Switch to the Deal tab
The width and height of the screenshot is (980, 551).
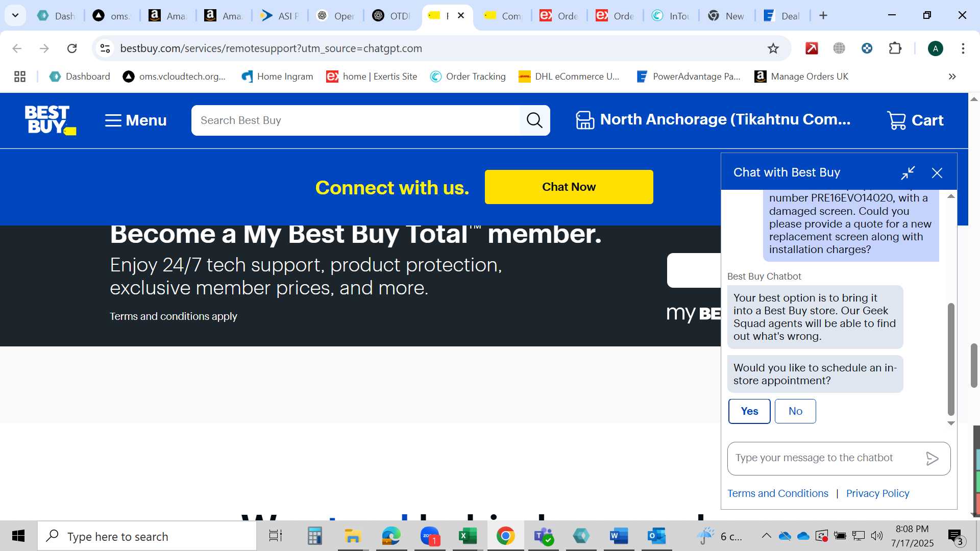click(782, 16)
